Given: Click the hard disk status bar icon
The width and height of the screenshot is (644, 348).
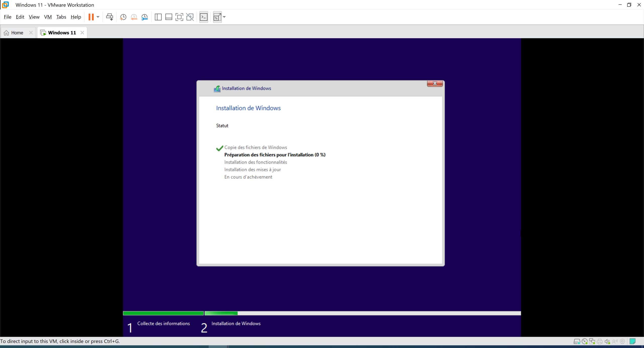Looking at the screenshot, I should pos(577,341).
